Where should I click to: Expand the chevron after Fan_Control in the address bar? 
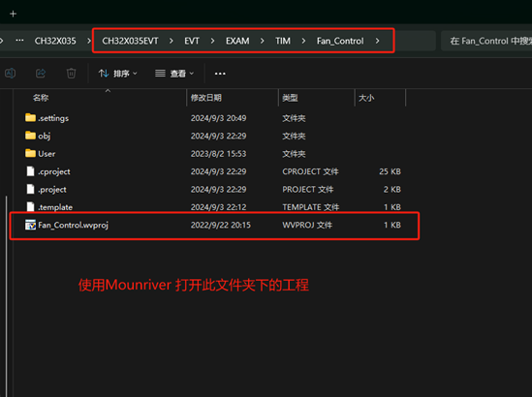[x=377, y=41]
